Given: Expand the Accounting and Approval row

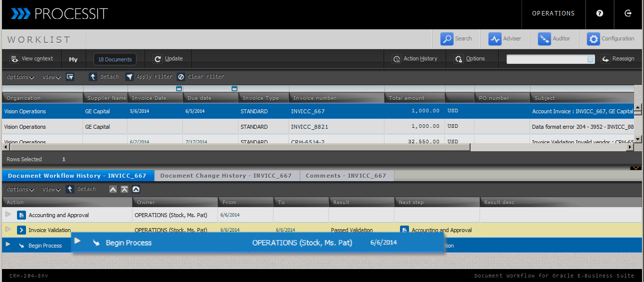Looking at the screenshot, I should coord(7,215).
